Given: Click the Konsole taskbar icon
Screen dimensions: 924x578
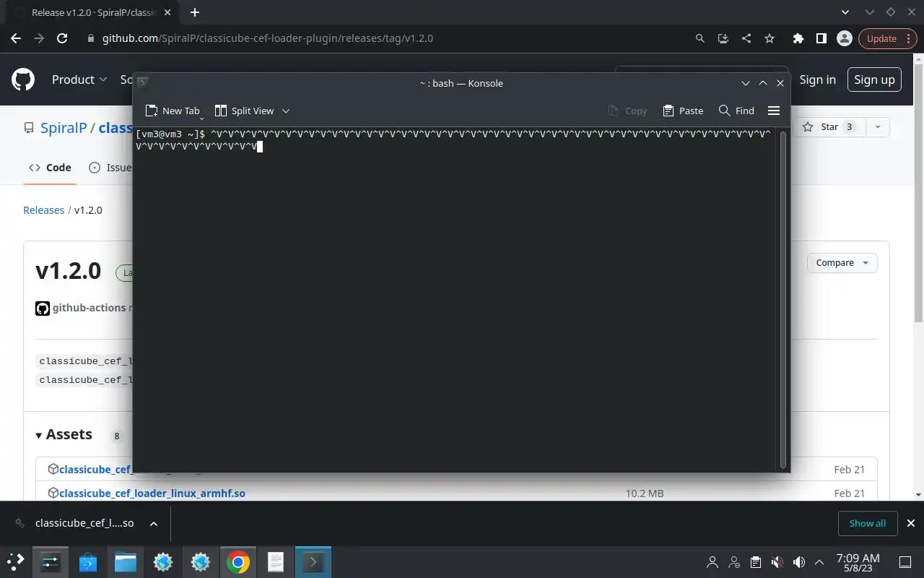Looking at the screenshot, I should point(313,561).
